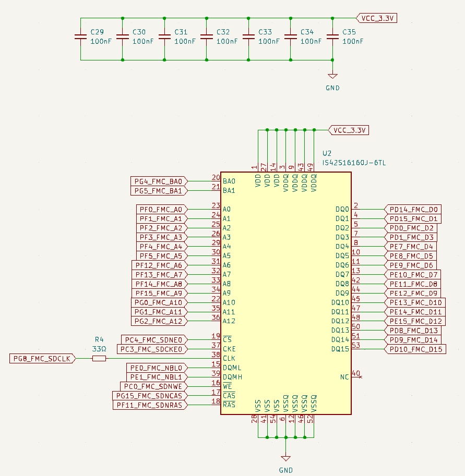Viewport: 465px width, 476px height.
Task: Select the 33Ω value text of R4
Action: pos(99,349)
